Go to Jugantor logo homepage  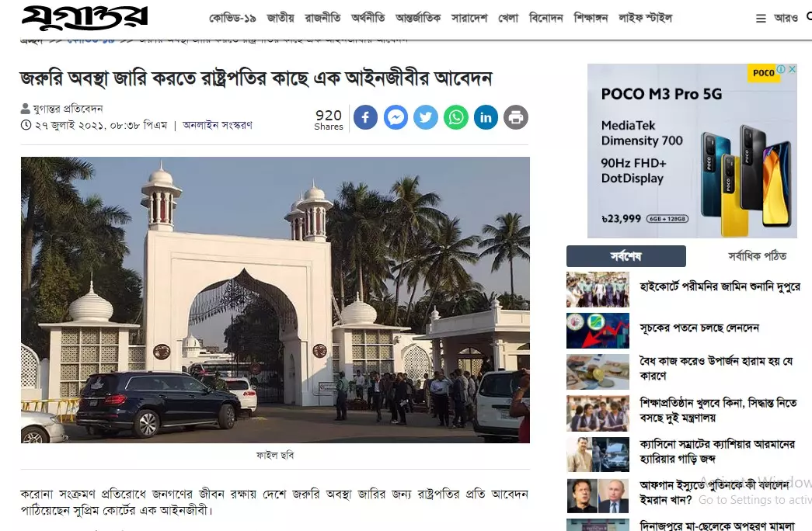click(85, 18)
